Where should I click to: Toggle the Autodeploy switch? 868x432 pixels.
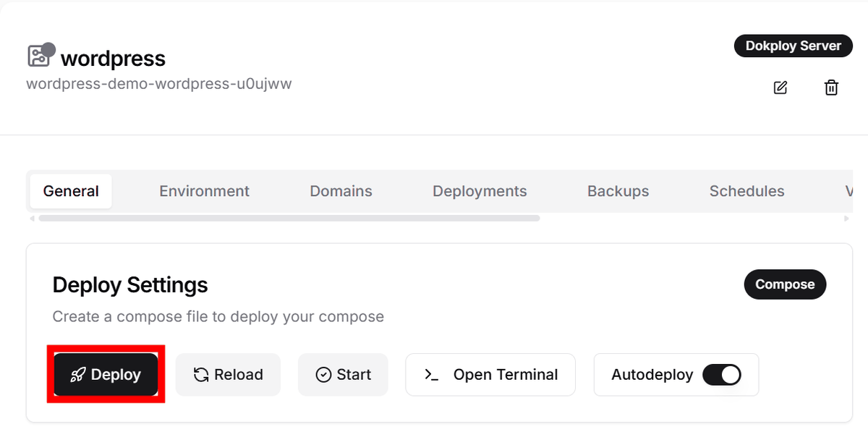tap(721, 375)
